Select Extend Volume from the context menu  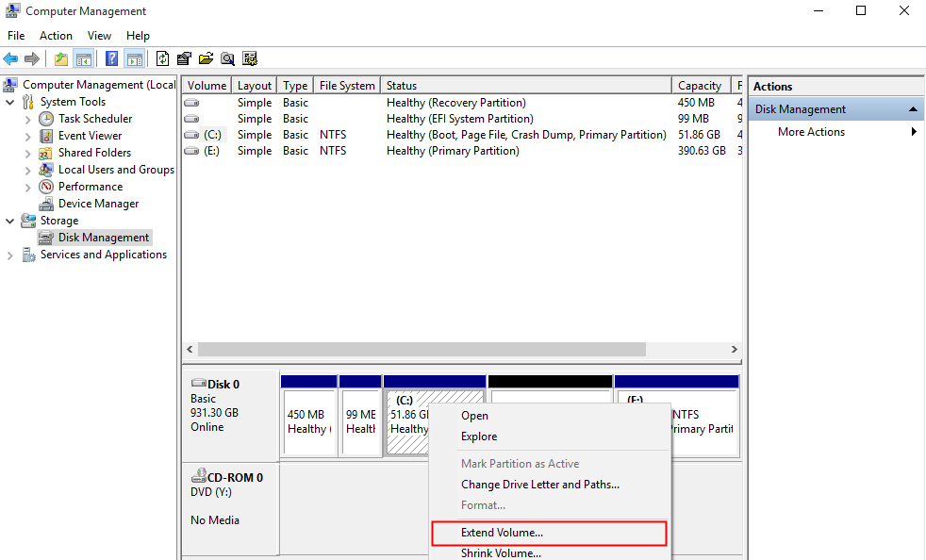click(504, 533)
